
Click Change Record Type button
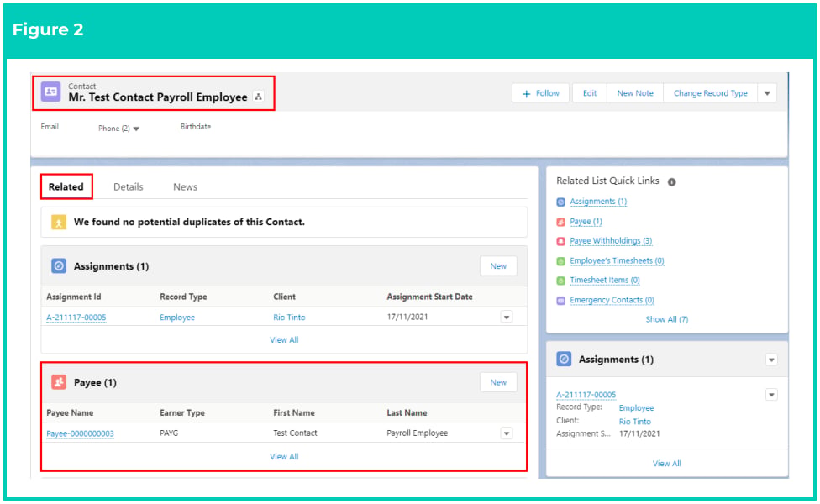[x=710, y=93]
